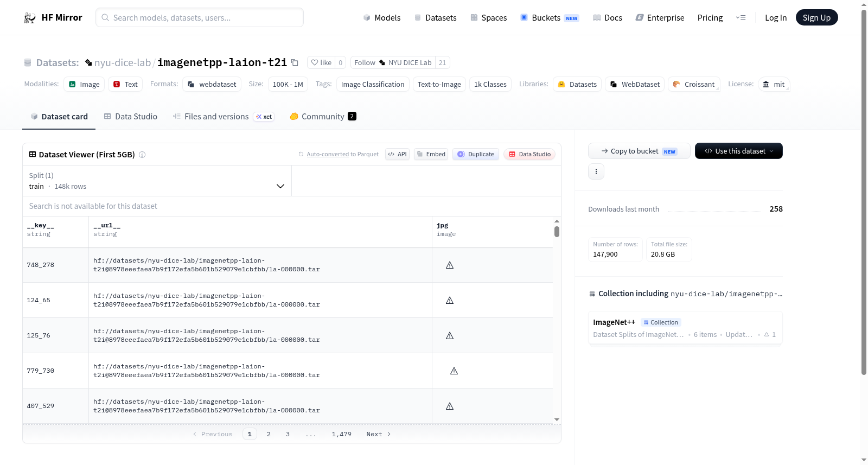
Task: Open the Image modality tag
Action: pyautogui.click(x=84, y=84)
